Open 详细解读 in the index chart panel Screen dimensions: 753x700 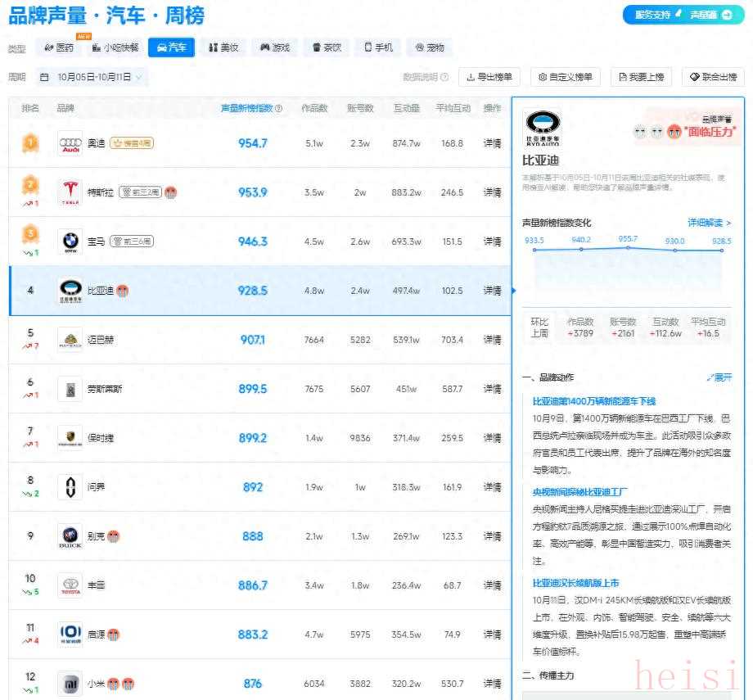click(x=709, y=223)
